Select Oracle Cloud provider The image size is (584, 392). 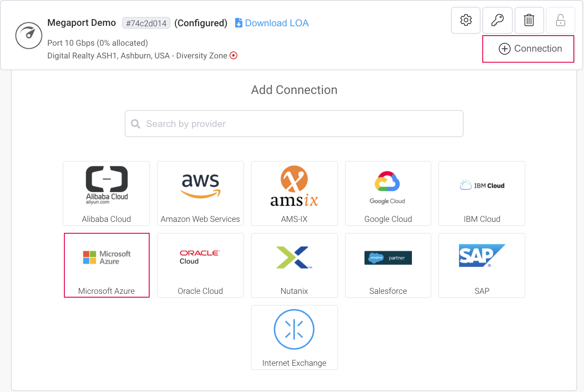[x=200, y=265]
